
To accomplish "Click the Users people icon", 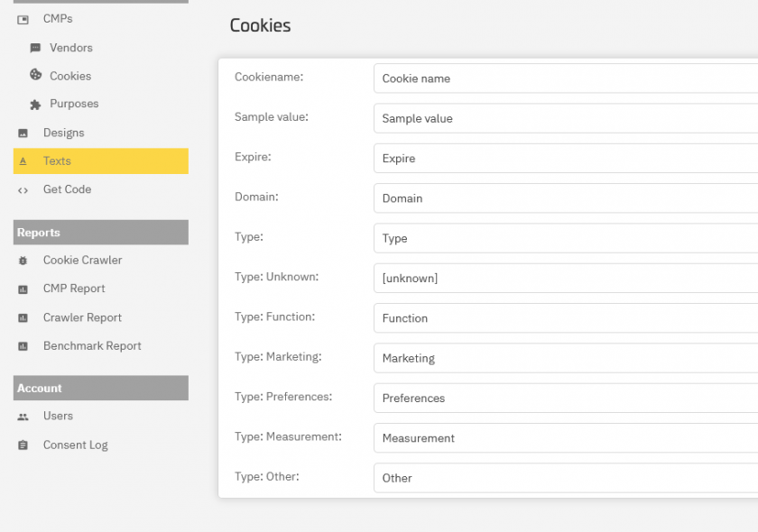I will pyautogui.click(x=23, y=417).
